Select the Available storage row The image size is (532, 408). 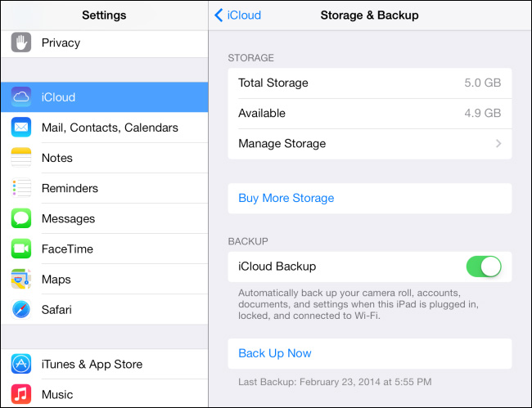pos(369,113)
